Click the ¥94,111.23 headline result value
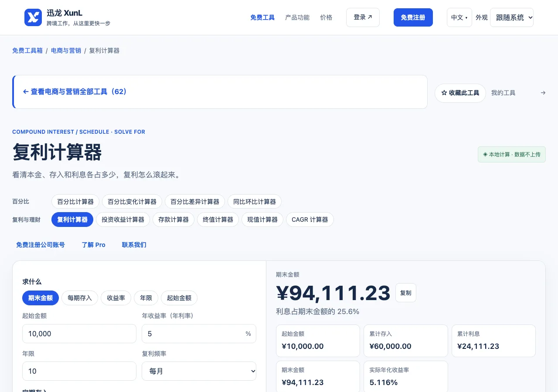The image size is (558, 392). click(333, 293)
